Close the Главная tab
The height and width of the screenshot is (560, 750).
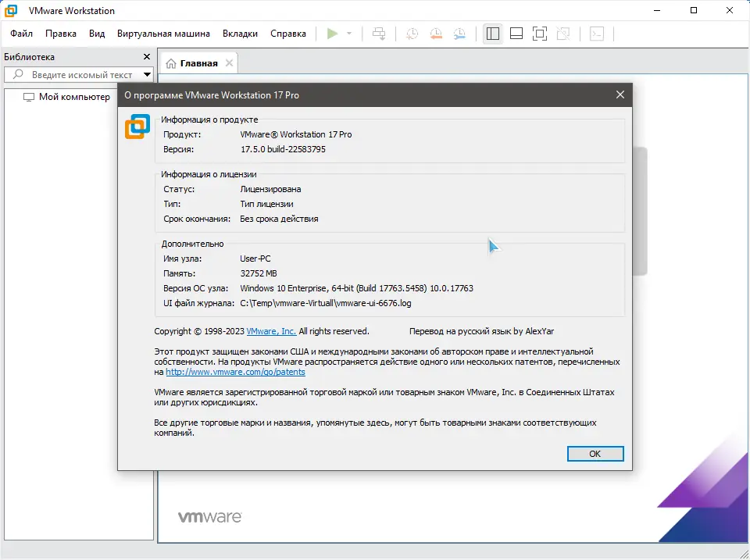pos(229,63)
